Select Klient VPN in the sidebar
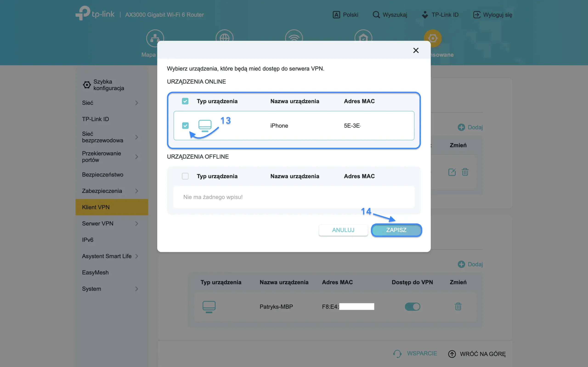 [96, 207]
